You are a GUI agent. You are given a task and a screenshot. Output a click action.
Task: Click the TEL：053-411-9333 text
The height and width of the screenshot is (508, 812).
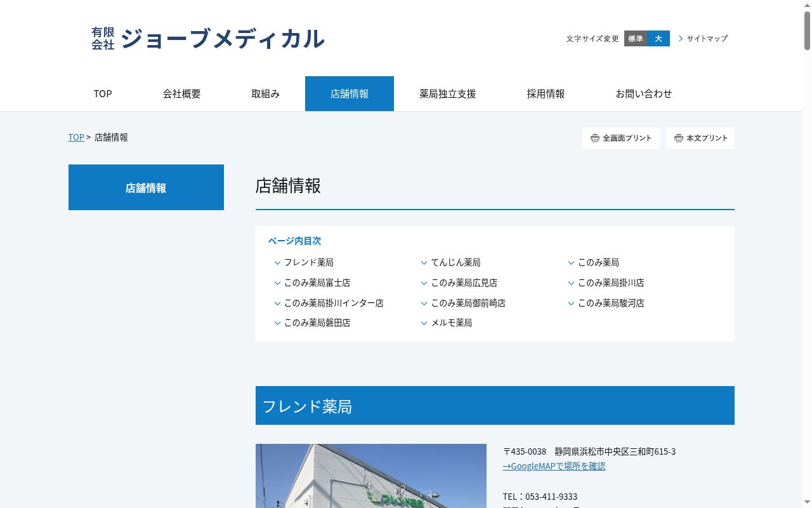click(540, 497)
